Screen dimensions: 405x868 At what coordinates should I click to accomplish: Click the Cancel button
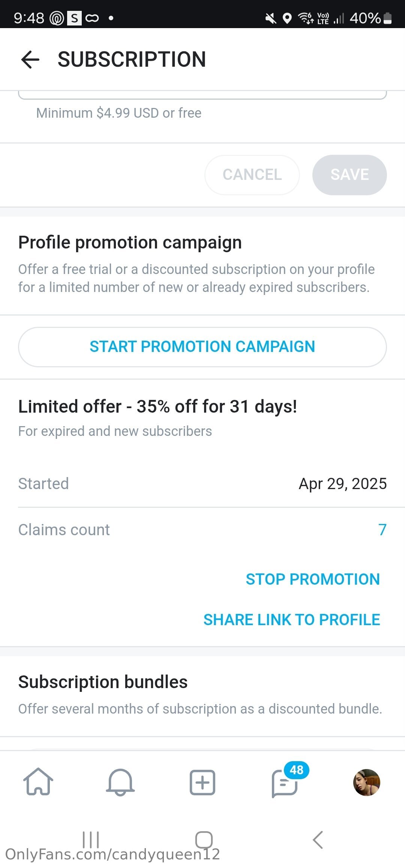click(x=252, y=175)
